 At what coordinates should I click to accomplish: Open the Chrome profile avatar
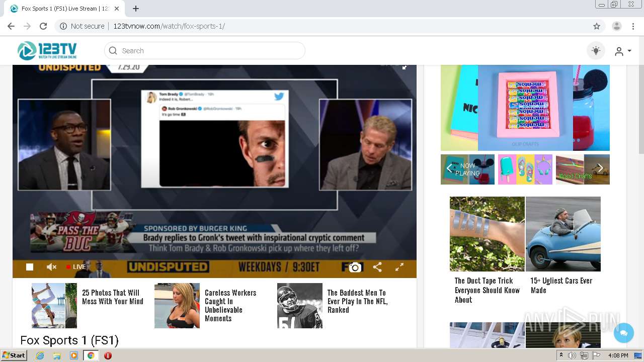click(617, 26)
